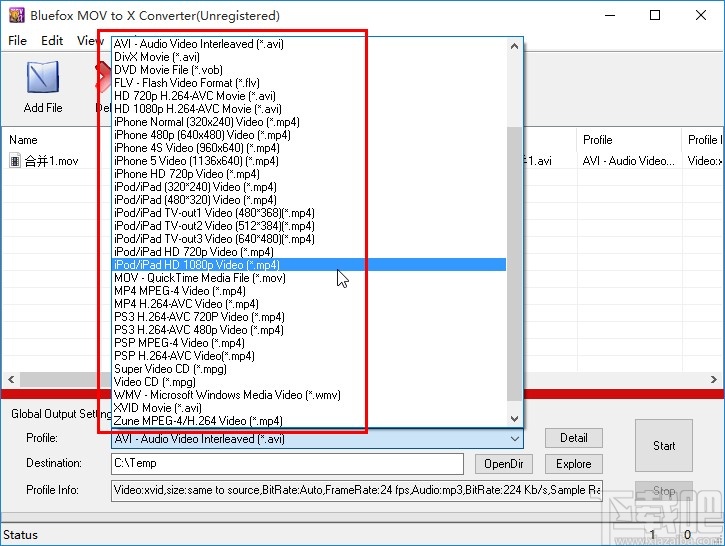Choose DVD Movie File (*.vob) option
725x546 pixels.
(309, 70)
